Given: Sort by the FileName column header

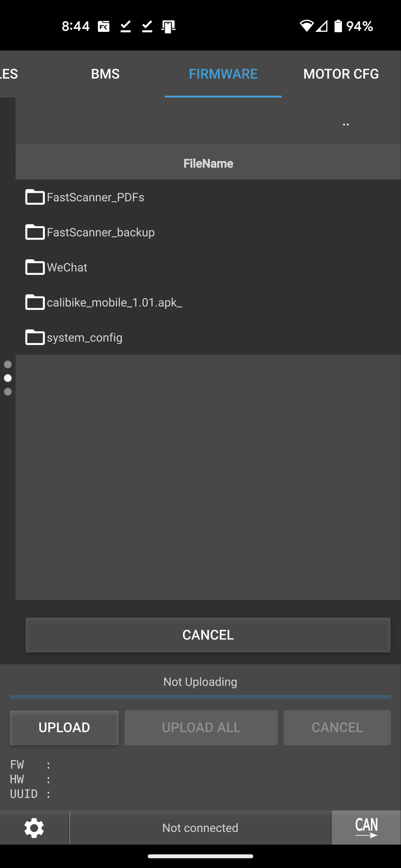Looking at the screenshot, I should tap(208, 163).
